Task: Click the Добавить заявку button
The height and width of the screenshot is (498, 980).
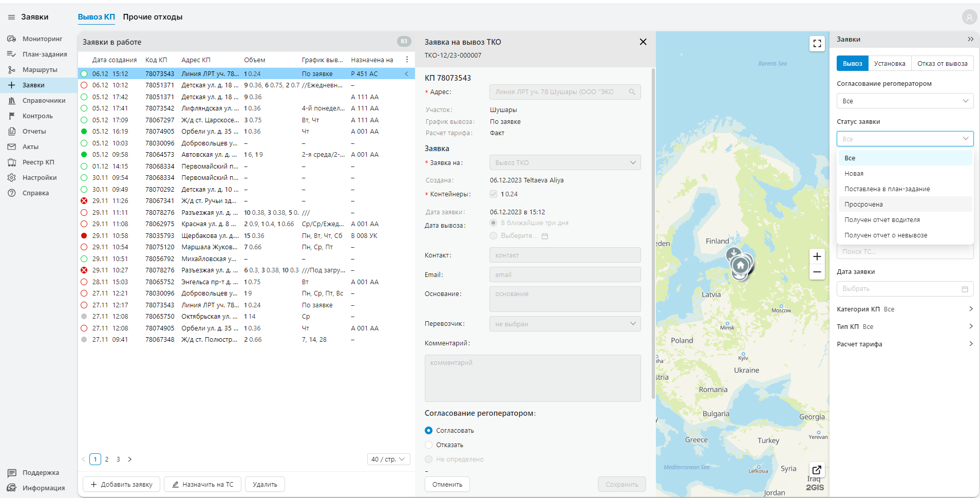Action: (x=121, y=484)
